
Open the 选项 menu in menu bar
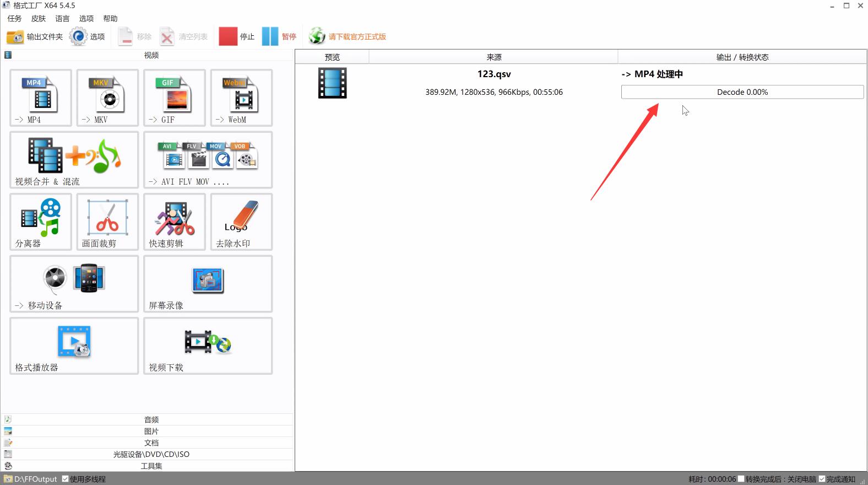tap(86, 19)
